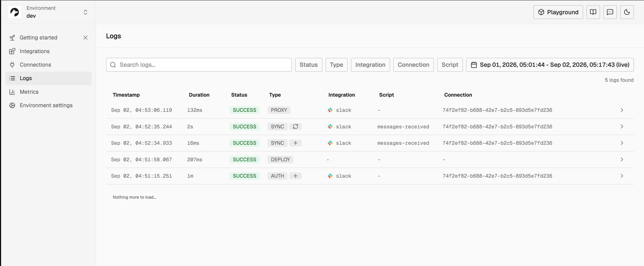The height and width of the screenshot is (266, 644).
Task: Click SUCCESS badge in DEPLOY row
Action: (245, 159)
